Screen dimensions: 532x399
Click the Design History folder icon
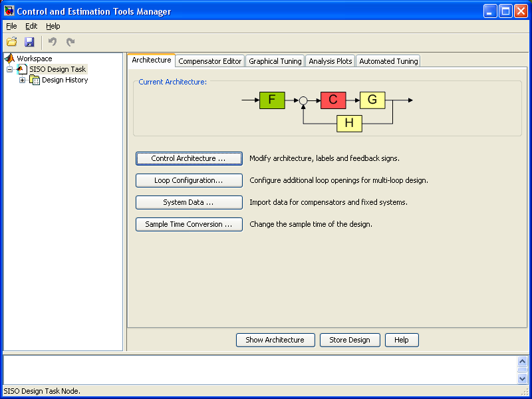[x=35, y=80]
